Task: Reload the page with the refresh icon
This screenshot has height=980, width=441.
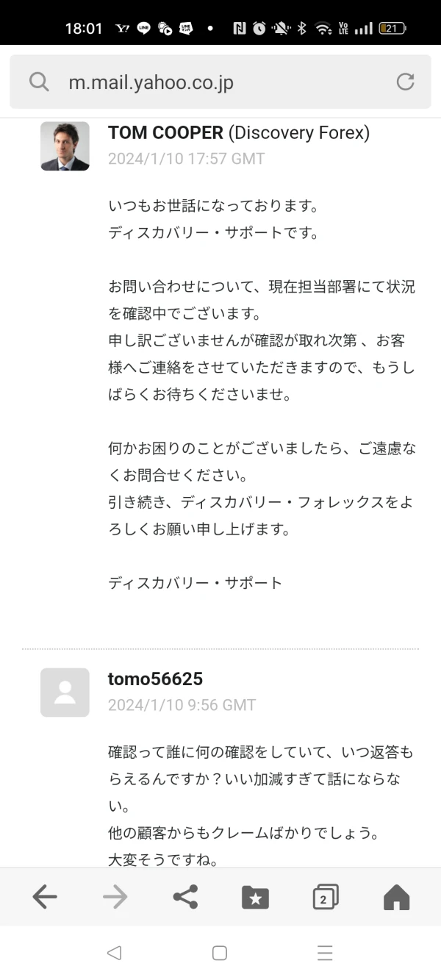Action: pos(405,82)
